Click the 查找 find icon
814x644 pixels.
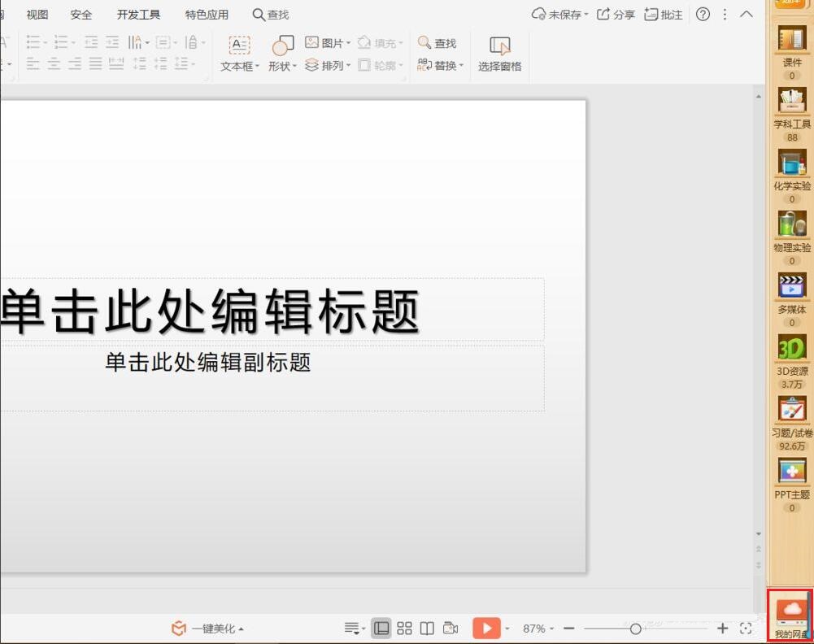(x=438, y=42)
